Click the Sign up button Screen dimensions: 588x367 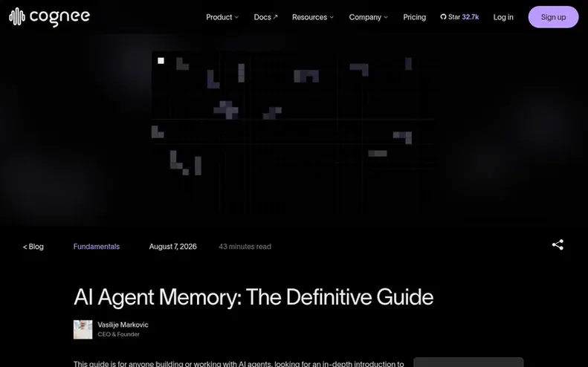coord(553,17)
